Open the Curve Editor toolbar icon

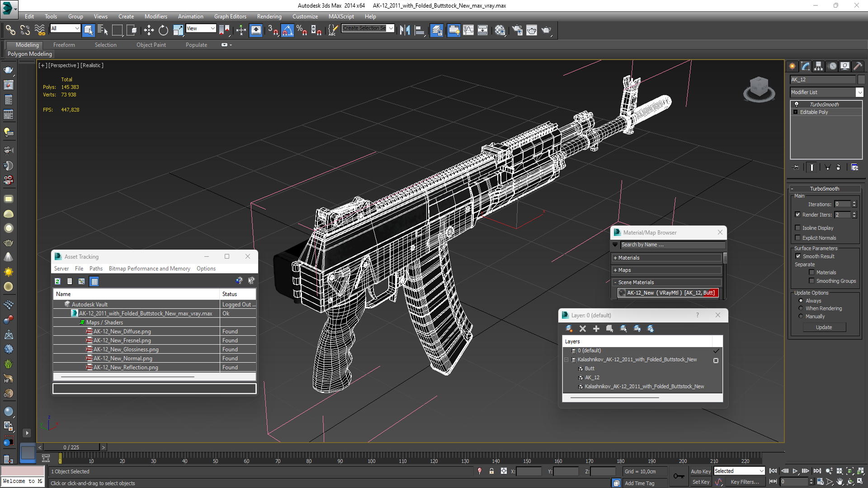[468, 30]
